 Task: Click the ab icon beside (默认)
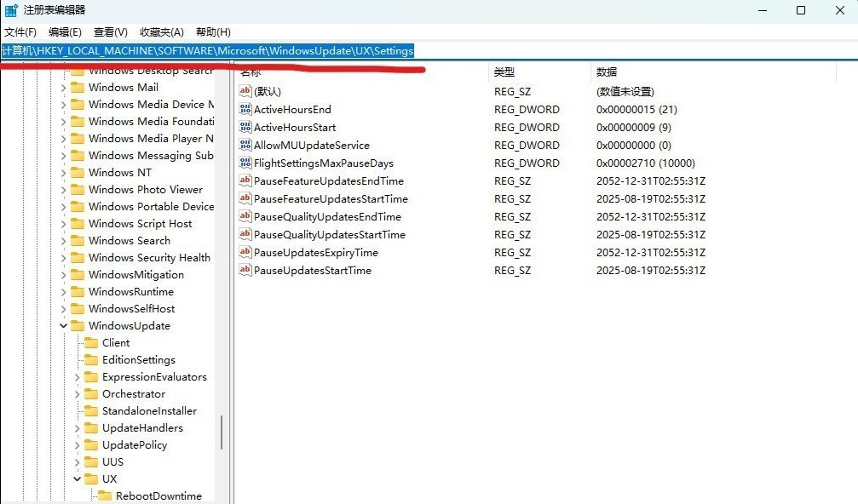[x=245, y=91]
